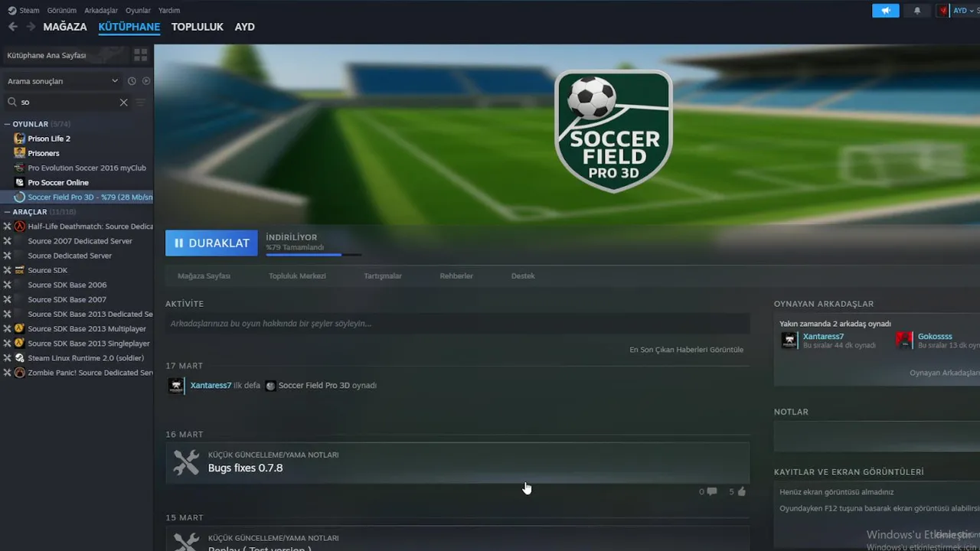Click the NOTLAR notes box

coord(877,436)
